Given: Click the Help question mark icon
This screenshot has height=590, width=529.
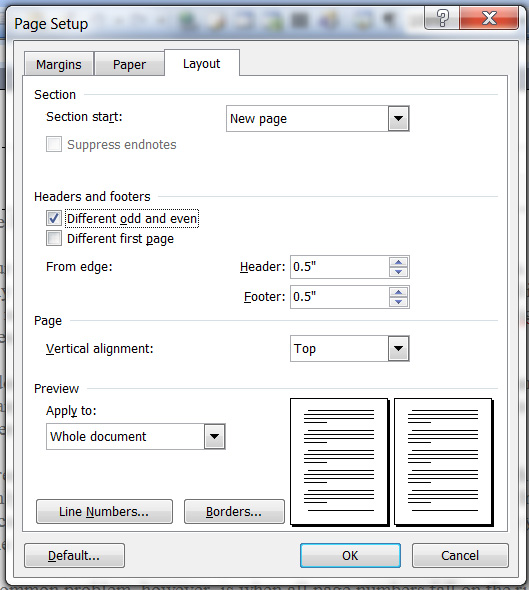Looking at the screenshot, I should [442, 18].
